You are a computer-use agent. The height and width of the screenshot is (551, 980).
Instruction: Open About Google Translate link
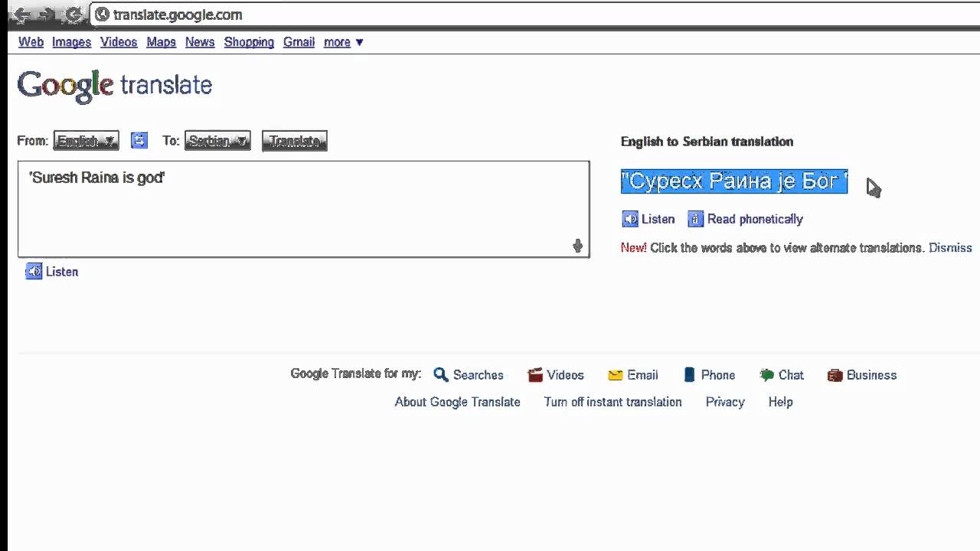(x=457, y=402)
